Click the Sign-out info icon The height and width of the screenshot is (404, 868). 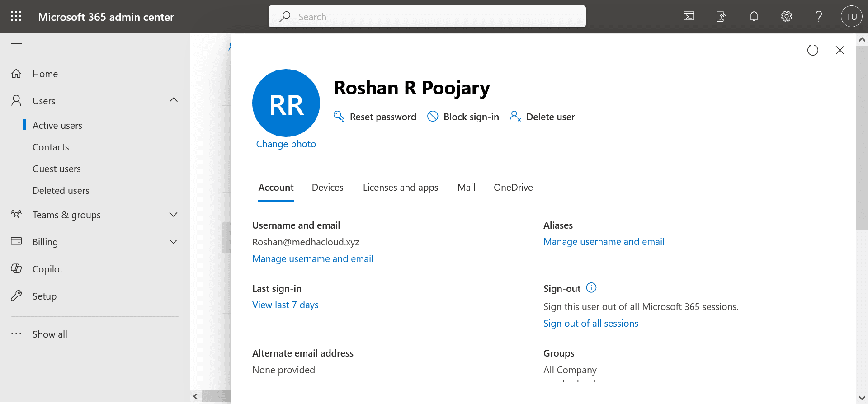[591, 288]
